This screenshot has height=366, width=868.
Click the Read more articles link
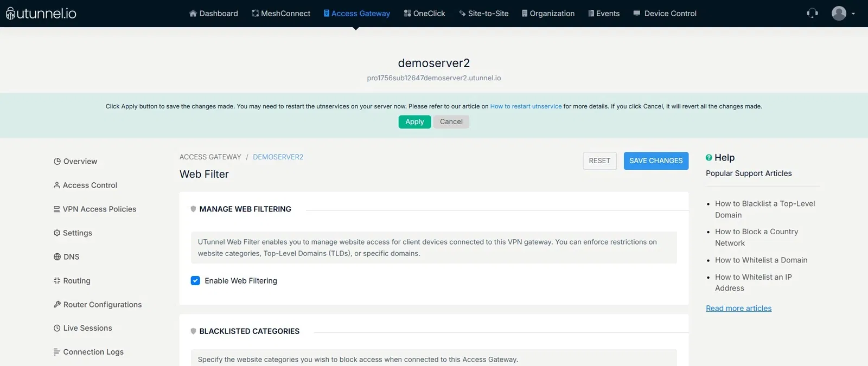point(738,309)
